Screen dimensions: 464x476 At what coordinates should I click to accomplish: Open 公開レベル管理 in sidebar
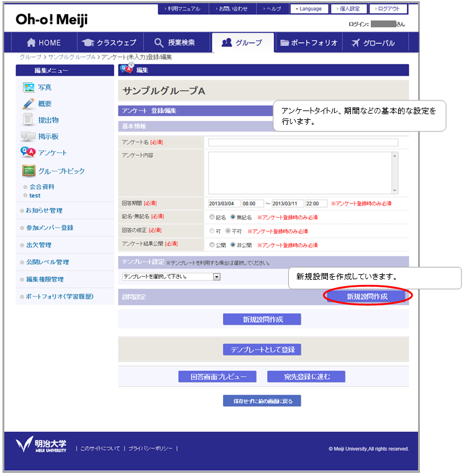47,262
